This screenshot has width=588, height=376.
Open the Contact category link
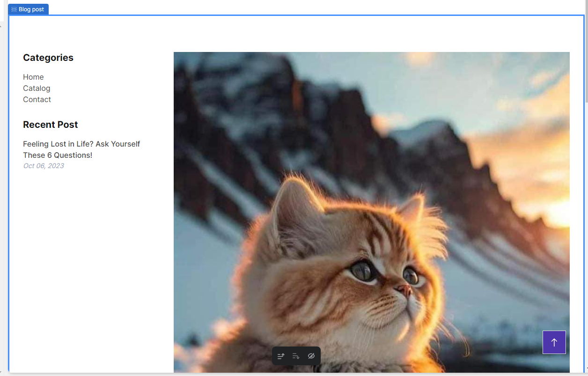[x=37, y=100]
